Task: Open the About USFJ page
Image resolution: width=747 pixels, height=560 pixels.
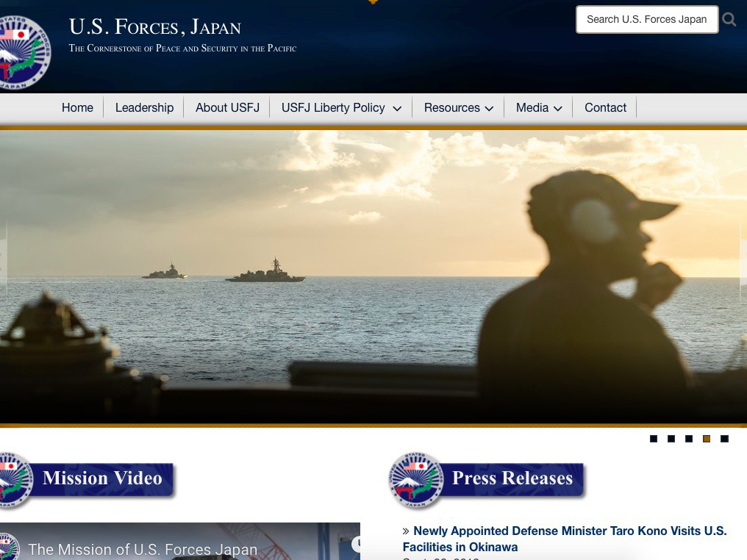Action: (x=227, y=107)
